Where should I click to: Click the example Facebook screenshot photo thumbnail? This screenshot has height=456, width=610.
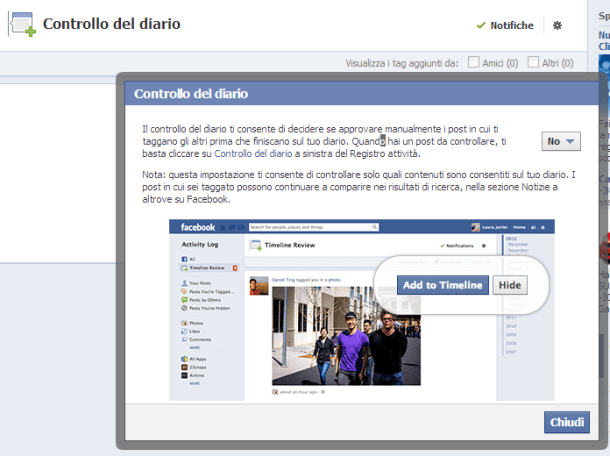[346, 336]
